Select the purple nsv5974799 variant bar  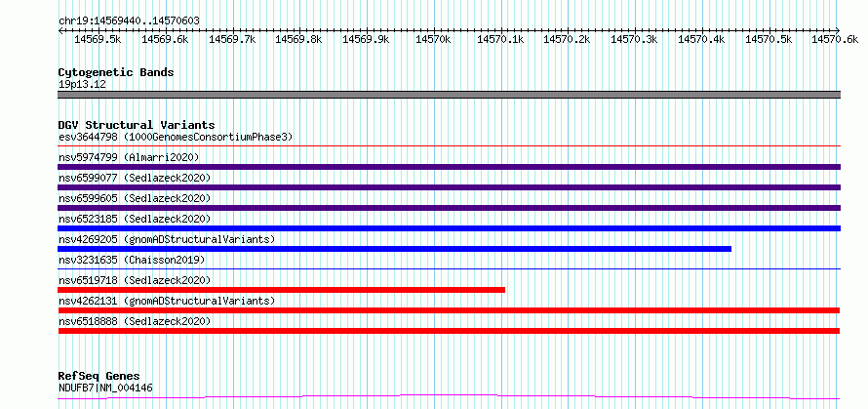tap(449, 167)
